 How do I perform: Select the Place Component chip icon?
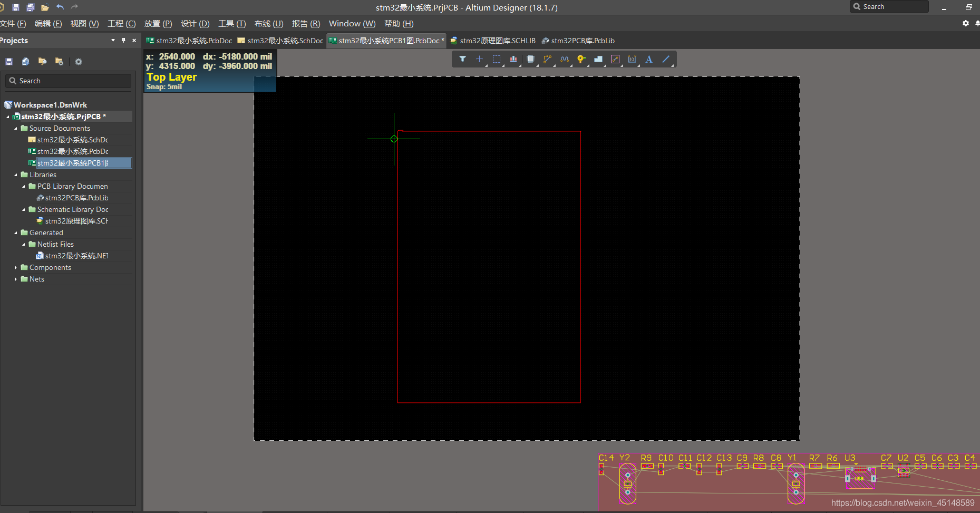tap(530, 59)
